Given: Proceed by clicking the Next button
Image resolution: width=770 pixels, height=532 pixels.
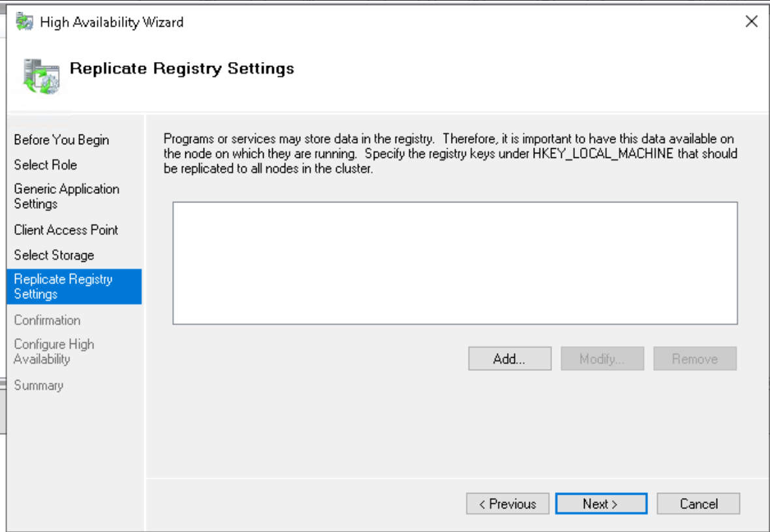Looking at the screenshot, I should [600, 504].
